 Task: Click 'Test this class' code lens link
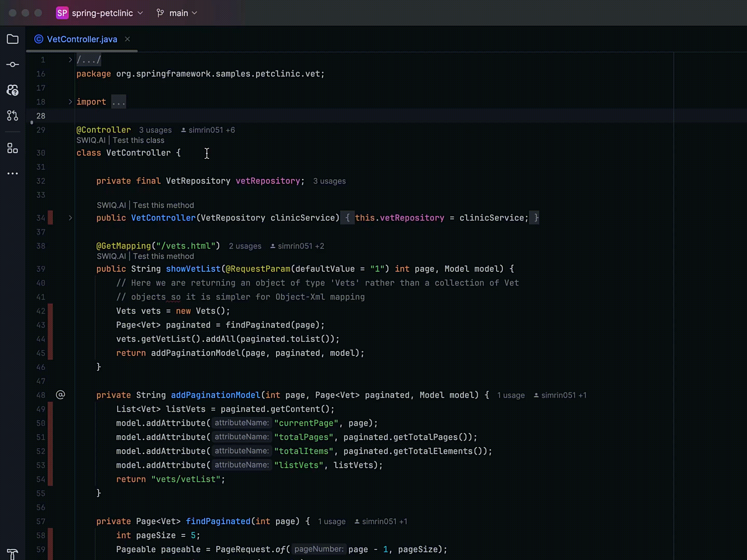[139, 140]
